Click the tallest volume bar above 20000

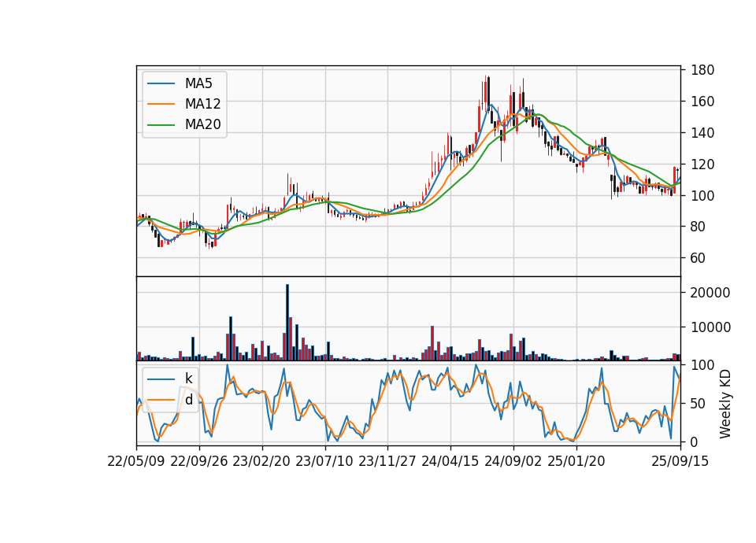pyautogui.click(x=287, y=323)
